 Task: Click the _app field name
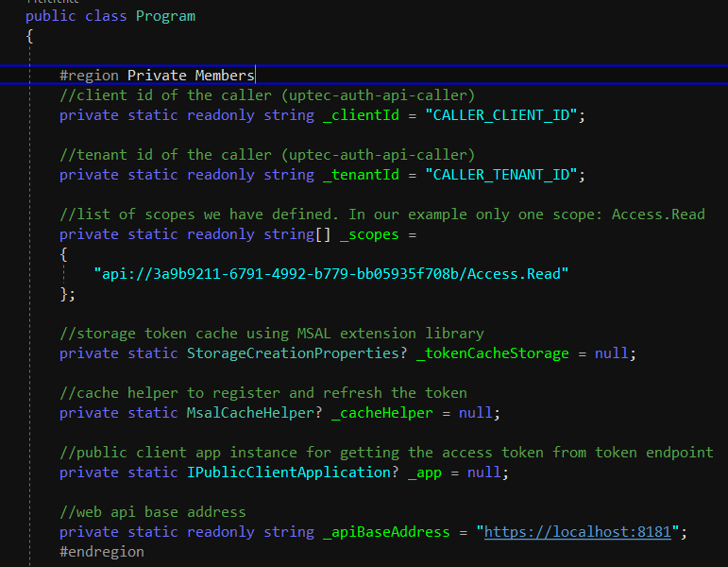(x=425, y=472)
